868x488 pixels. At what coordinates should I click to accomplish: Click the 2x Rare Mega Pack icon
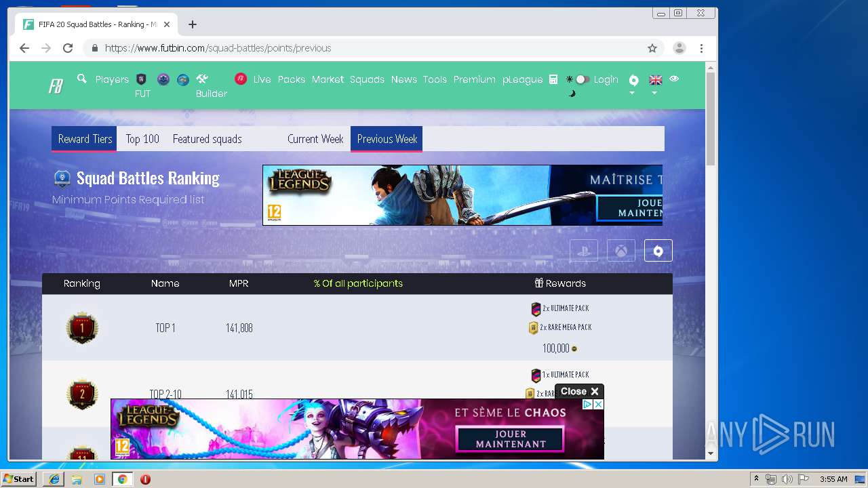(534, 328)
